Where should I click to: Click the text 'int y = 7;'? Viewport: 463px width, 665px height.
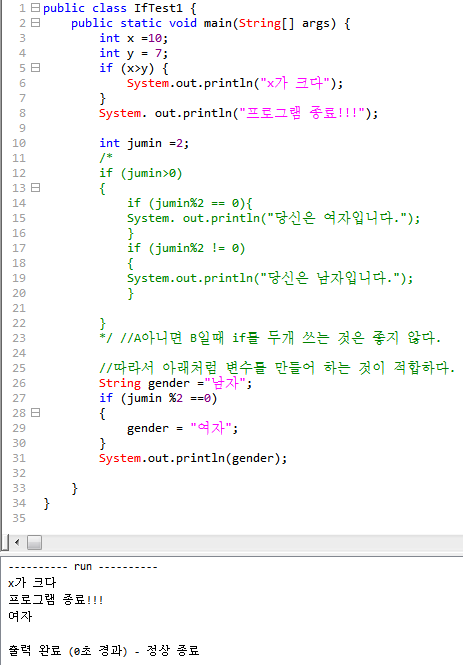click(134, 53)
